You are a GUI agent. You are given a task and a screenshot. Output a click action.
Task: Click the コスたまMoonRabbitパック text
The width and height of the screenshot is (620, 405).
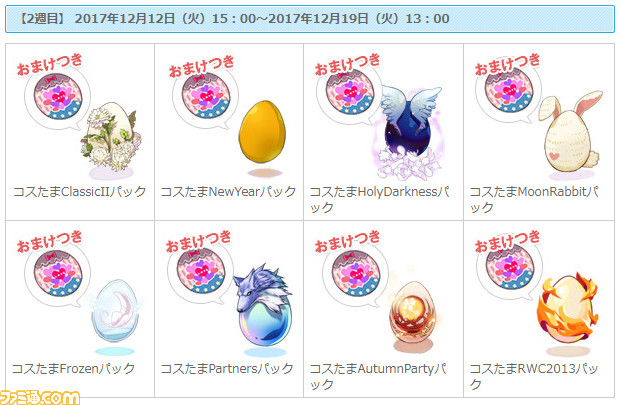tap(534, 199)
